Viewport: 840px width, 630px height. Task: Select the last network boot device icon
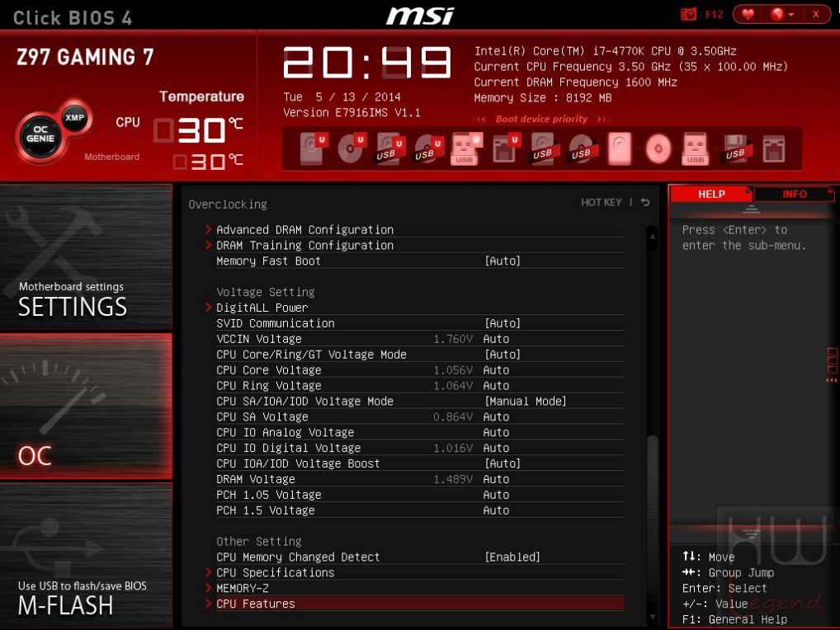point(773,148)
